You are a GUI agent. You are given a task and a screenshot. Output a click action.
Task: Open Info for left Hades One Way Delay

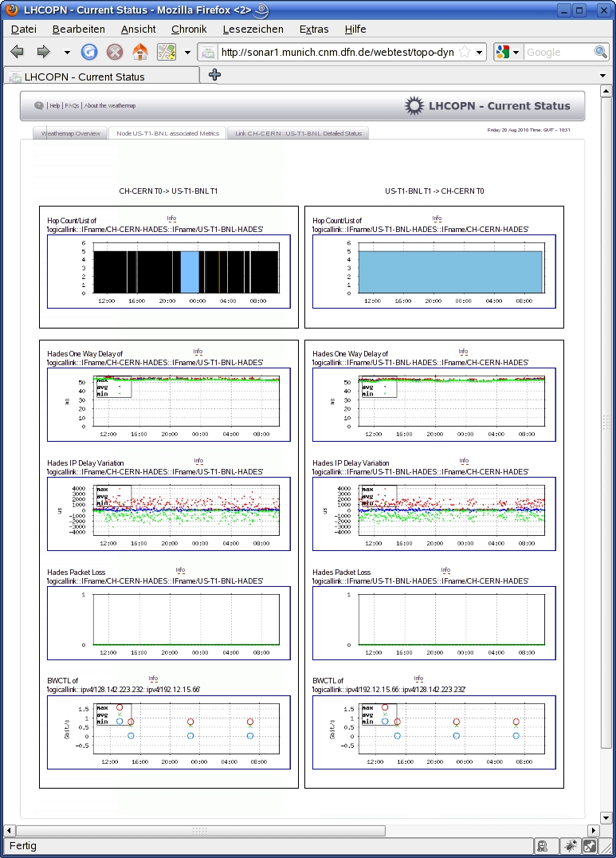pyautogui.click(x=198, y=352)
